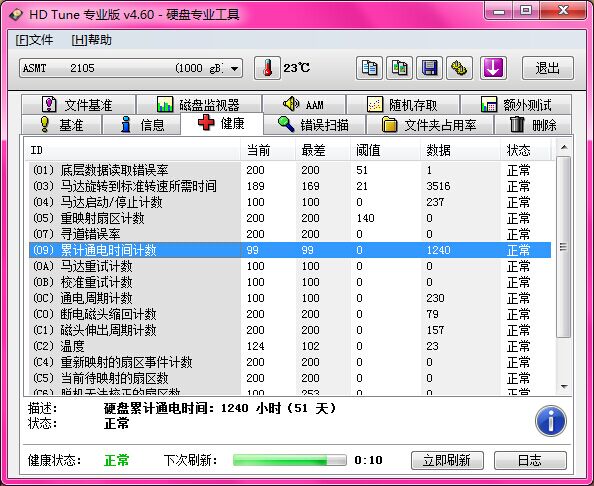594x486 pixels.
Task: Click the 状态 column header
Action: click(526, 150)
